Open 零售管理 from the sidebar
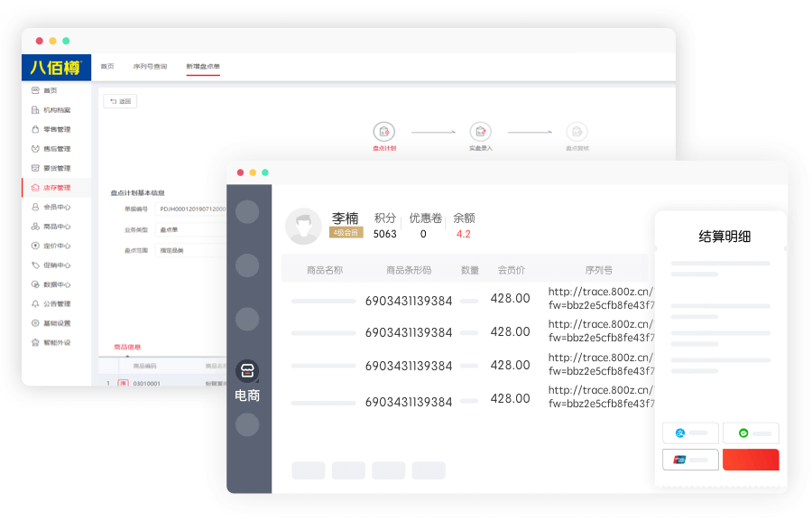This screenshot has height=521, width=812. (x=56, y=129)
